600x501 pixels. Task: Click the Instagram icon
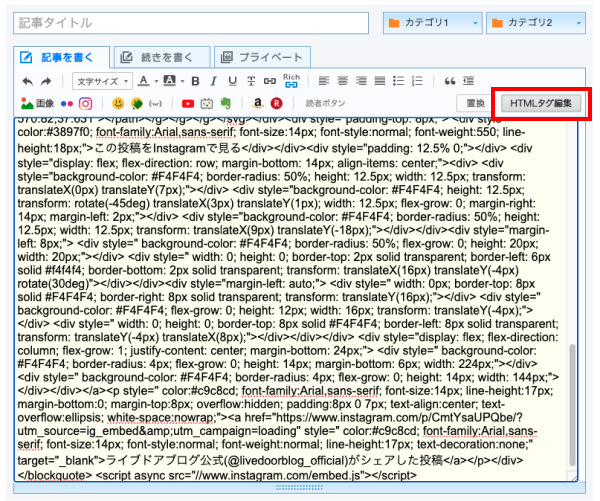pos(85,104)
